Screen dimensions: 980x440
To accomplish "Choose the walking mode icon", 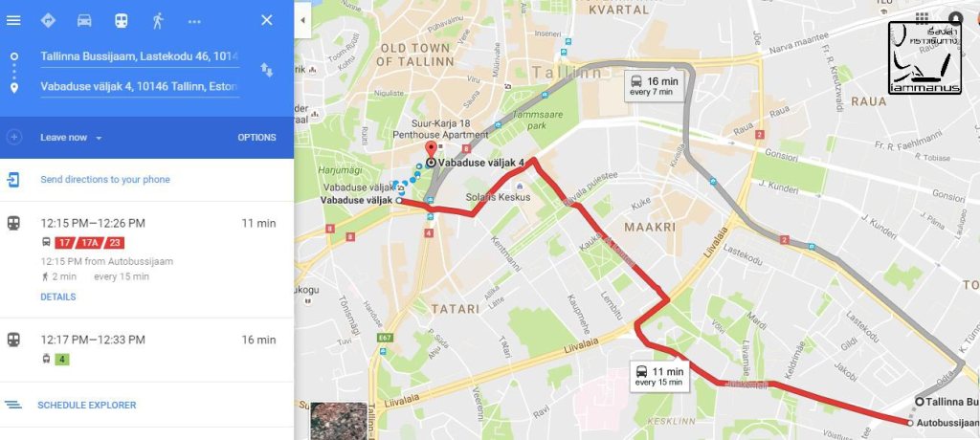I will [158, 20].
